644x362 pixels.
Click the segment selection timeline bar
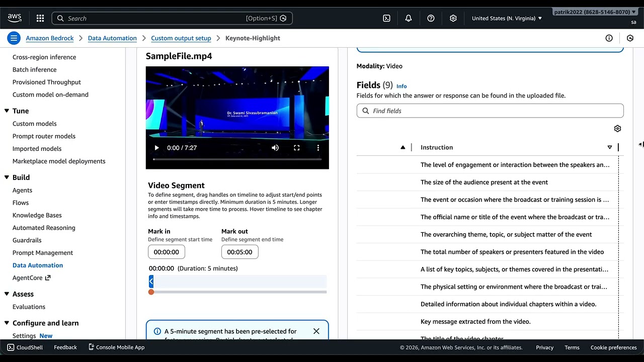[238, 282]
